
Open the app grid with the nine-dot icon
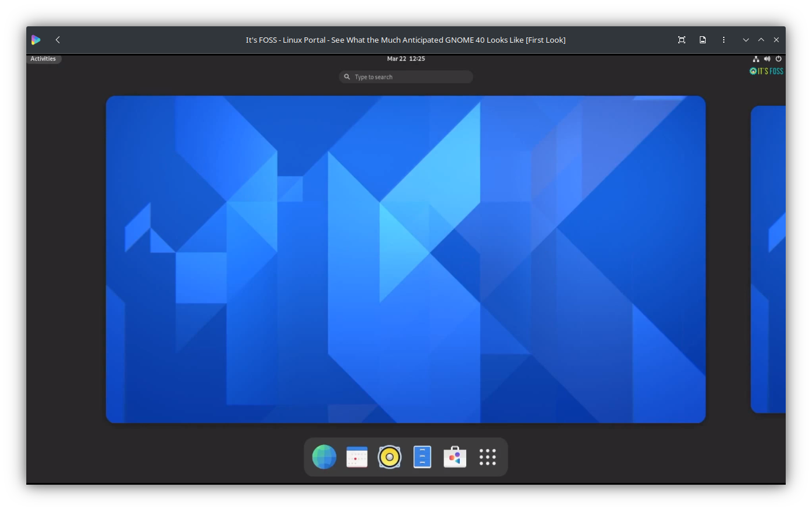coord(487,457)
